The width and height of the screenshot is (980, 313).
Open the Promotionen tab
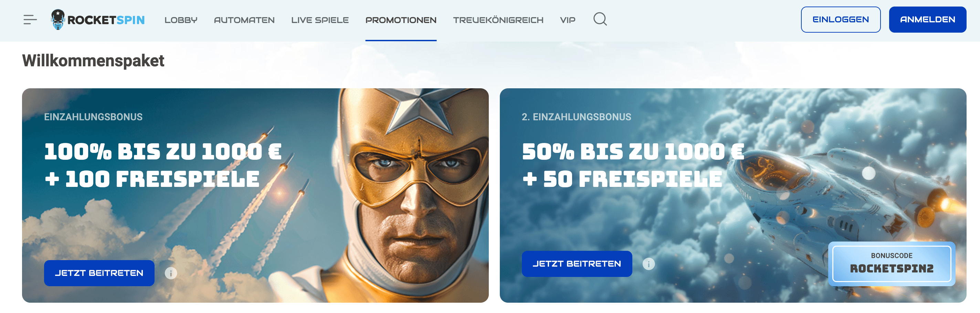tap(401, 20)
